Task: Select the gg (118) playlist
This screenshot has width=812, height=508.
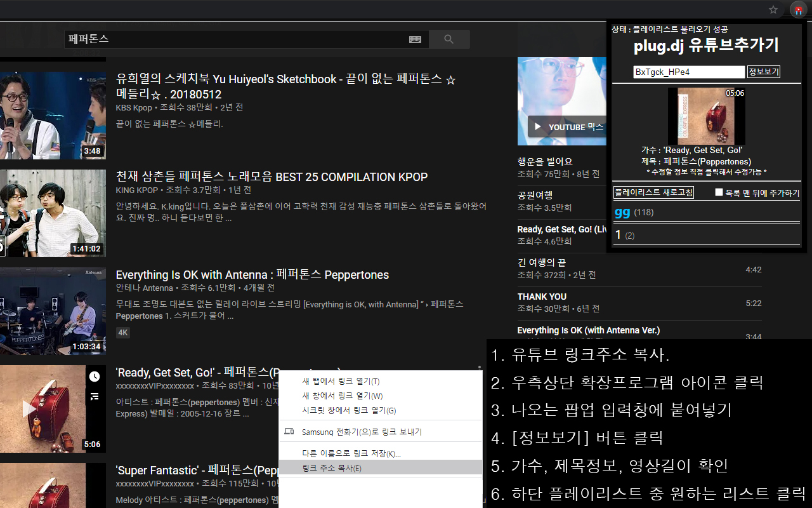Action: pyautogui.click(x=706, y=212)
